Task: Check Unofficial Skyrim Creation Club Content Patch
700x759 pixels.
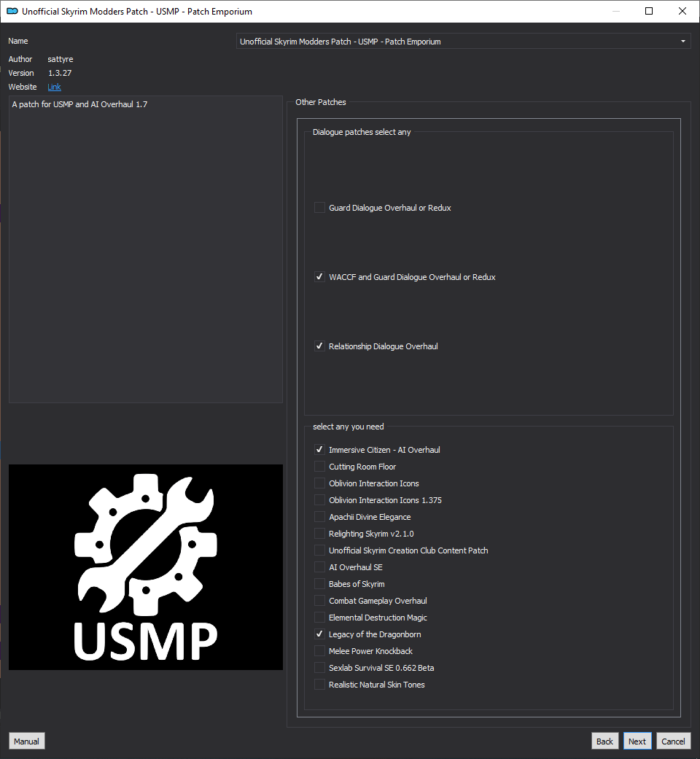Action: pos(319,550)
